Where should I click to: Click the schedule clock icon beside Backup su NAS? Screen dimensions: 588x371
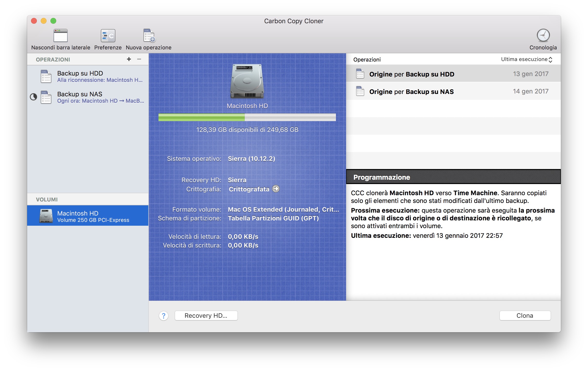(33, 97)
